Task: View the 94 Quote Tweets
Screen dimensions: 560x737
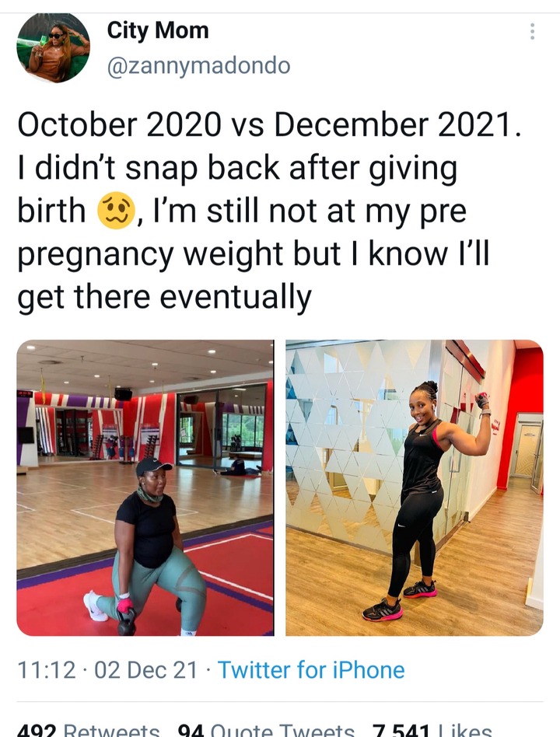Action: pyautogui.click(x=266, y=730)
